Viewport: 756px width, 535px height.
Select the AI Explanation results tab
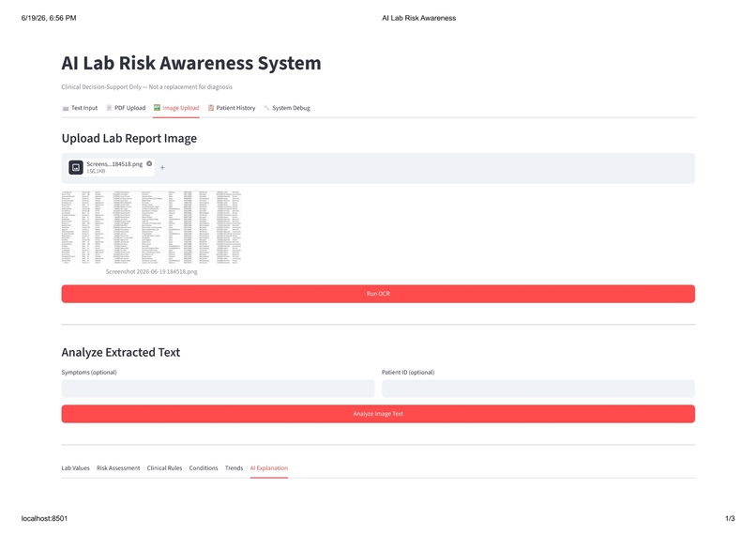pos(269,468)
